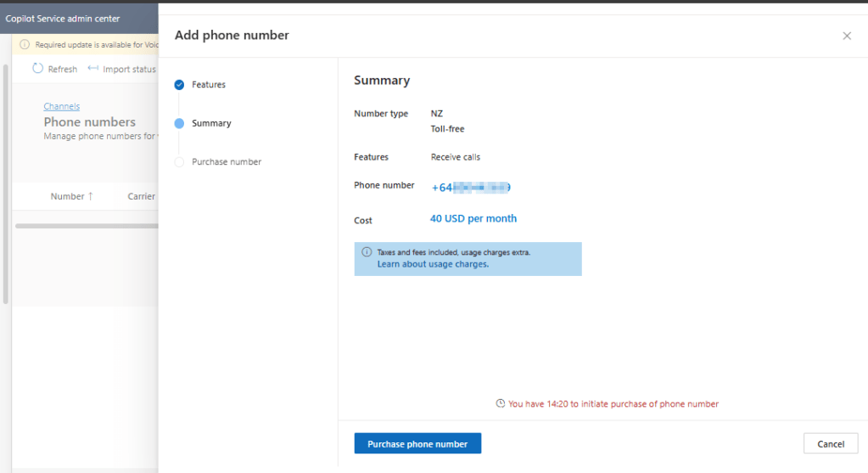Open the Channels breadcrumb link
This screenshot has height=473, width=868.
click(62, 106)
